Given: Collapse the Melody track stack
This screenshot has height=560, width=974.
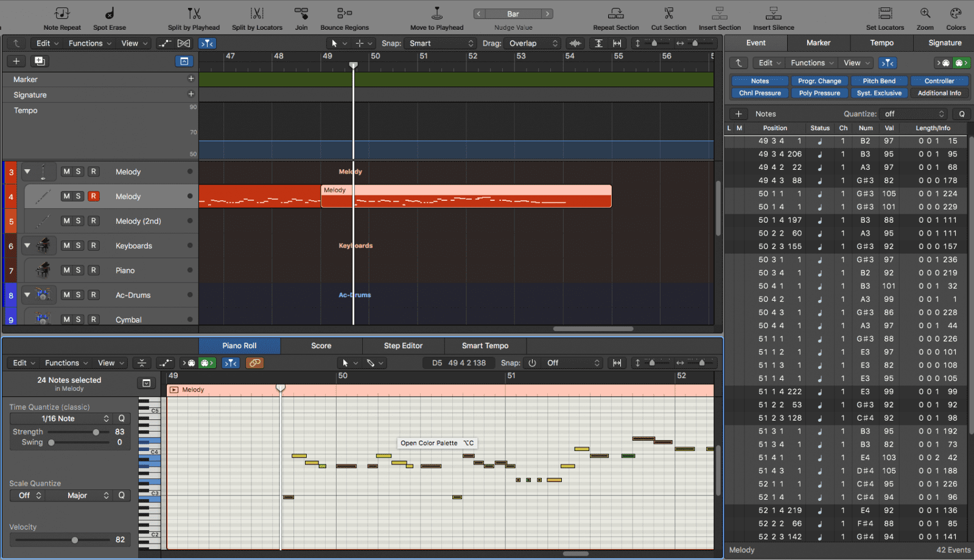Looking at the screenshot, I should (x=27, y=172).
